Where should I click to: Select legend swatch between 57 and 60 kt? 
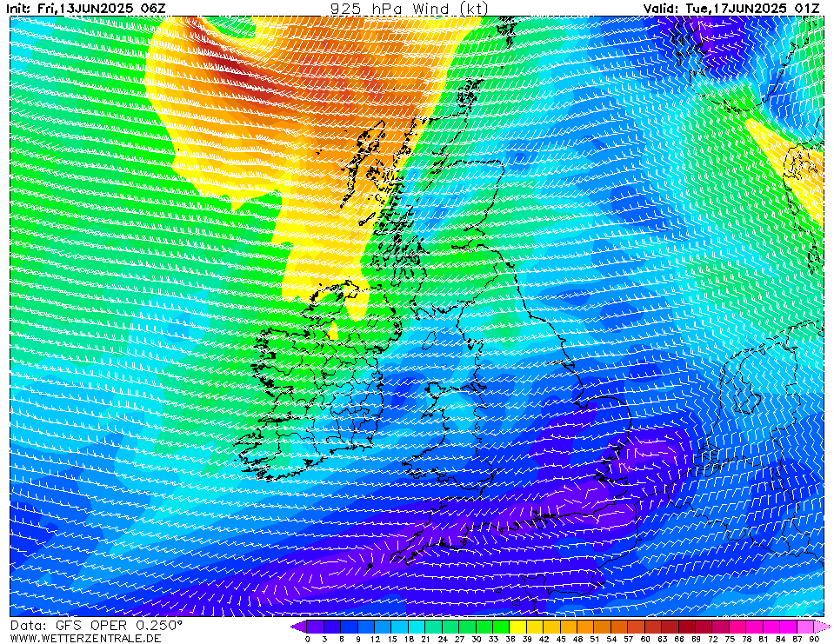tap(637, 627)
